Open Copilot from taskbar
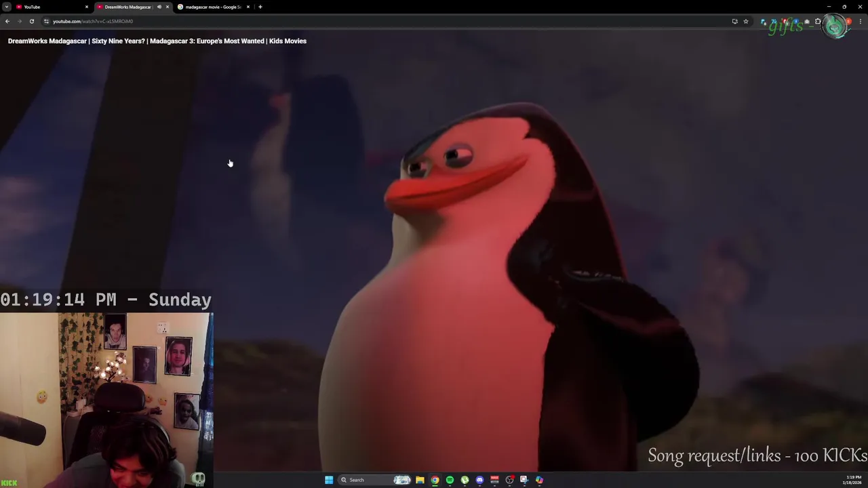The image size is (868, 488). tap(539, 480)
